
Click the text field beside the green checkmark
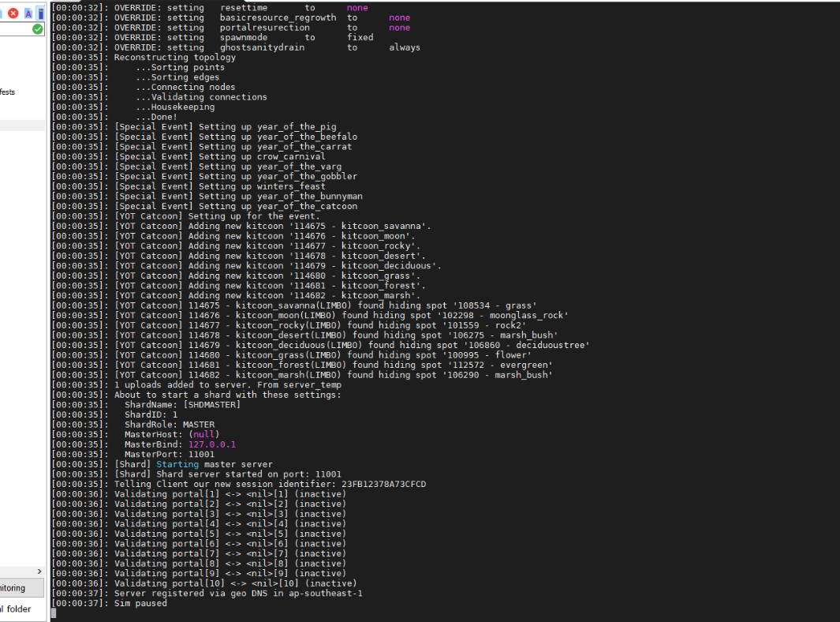tap(14, 29)
